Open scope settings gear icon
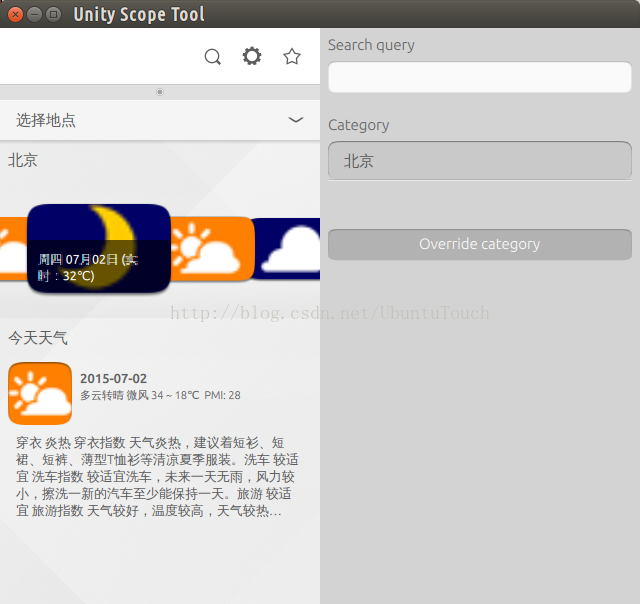The width and height of the screenshot is (640, 604). pos(252,56)
